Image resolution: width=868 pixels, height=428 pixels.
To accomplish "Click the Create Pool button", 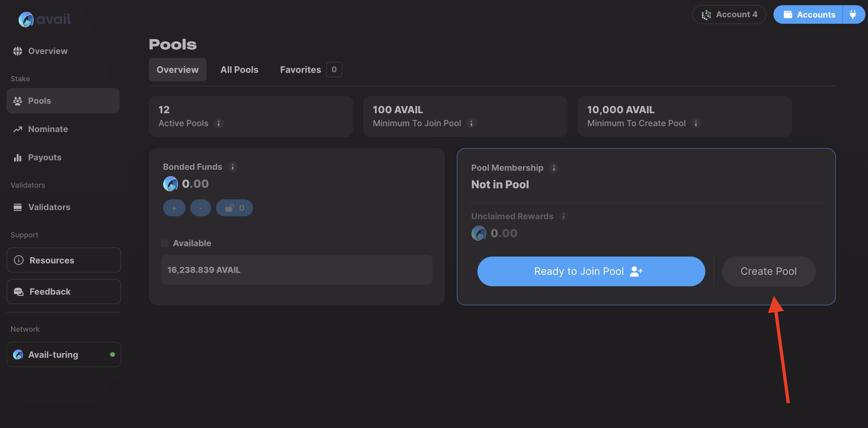I will pos(768,271).
